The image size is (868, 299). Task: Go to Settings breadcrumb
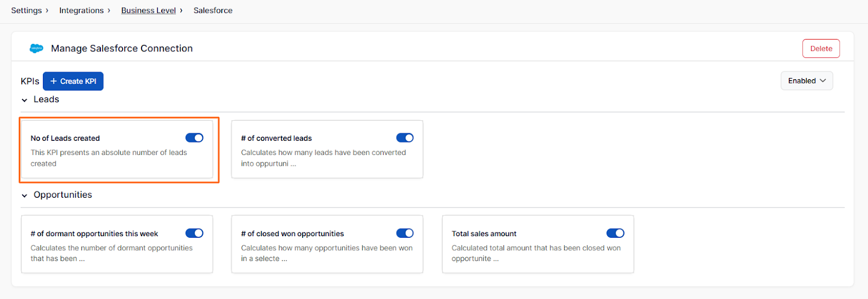click(27, 10)
